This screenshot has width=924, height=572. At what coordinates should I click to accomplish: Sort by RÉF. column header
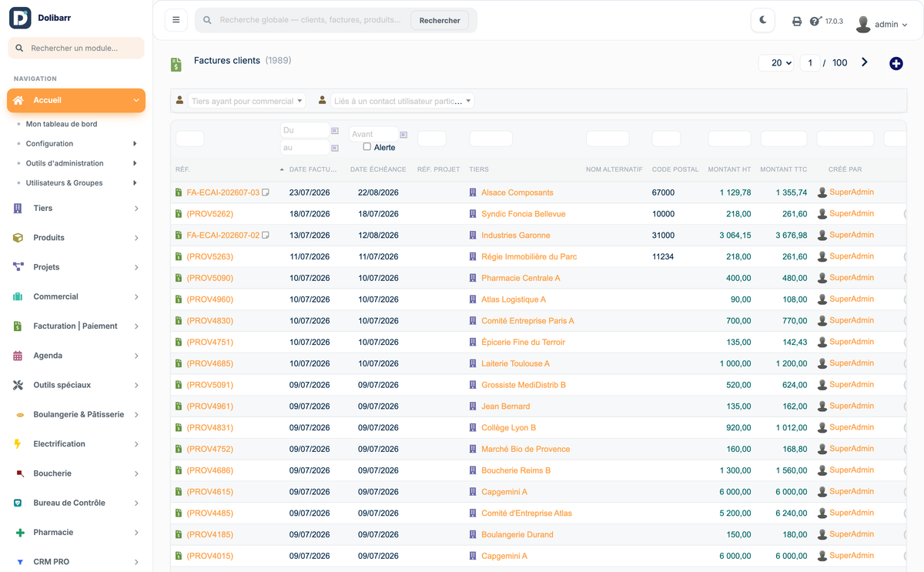[x=182, y=169]
